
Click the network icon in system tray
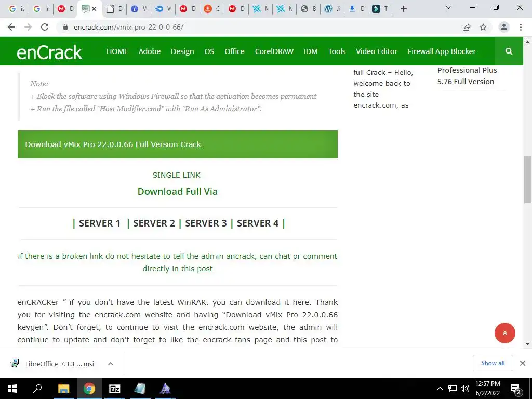(x=453, y=389)
